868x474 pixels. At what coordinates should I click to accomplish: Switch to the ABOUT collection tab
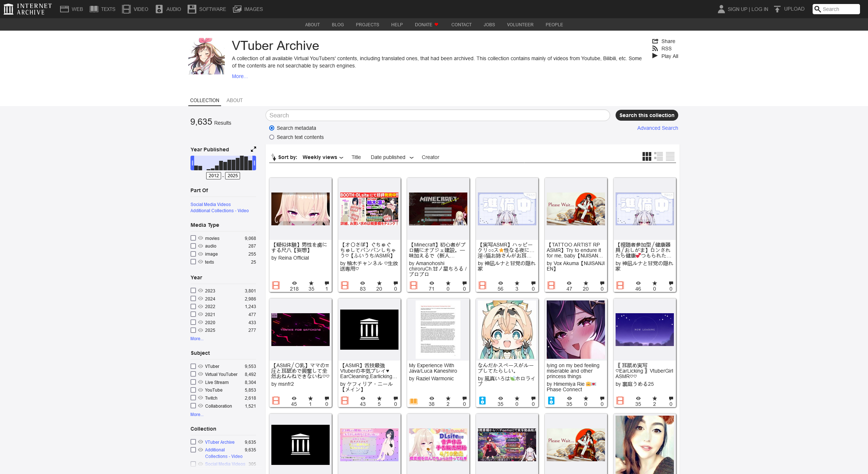click(x=235, y=100)
